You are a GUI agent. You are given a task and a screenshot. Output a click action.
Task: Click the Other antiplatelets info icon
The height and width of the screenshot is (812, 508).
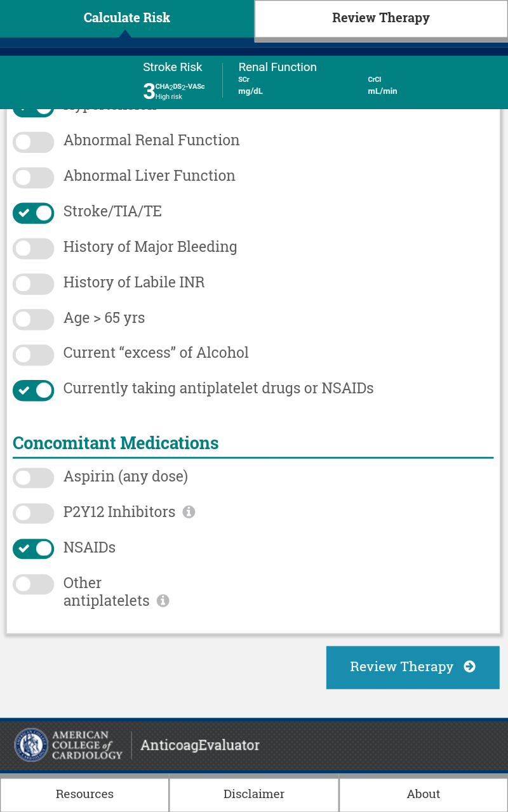(x=163, y=601)
